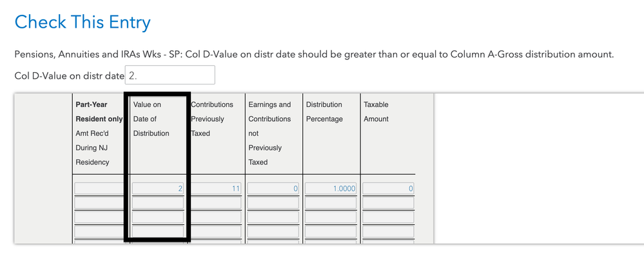The image size is (644, 256).
Task: Click second row Contributions Previously Taxed cell
Action: pyautogui.click(x=215, y=203)
